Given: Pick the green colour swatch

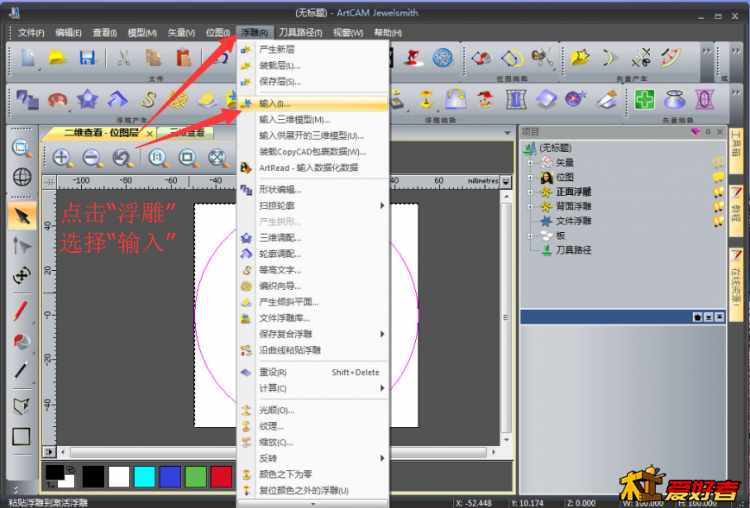Looking at the screenshot, I should coord(196,477).
